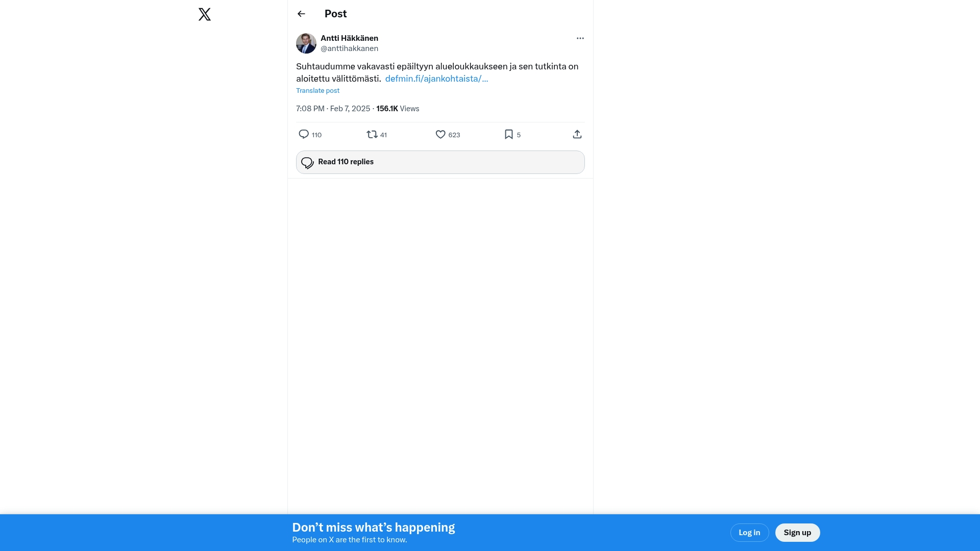Click the Antti Häkkänen display name
The height and width of the screenshot is (551, 980).
[349, 38]
